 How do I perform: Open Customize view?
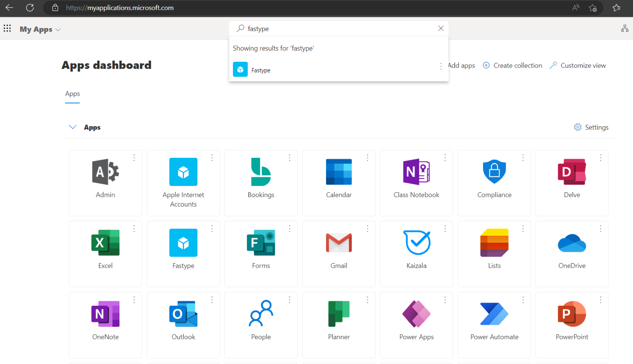click(x=578, y=66)
